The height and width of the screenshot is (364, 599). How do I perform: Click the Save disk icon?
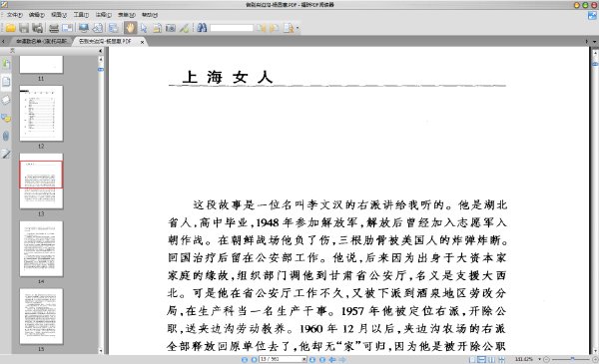[24, 28]
